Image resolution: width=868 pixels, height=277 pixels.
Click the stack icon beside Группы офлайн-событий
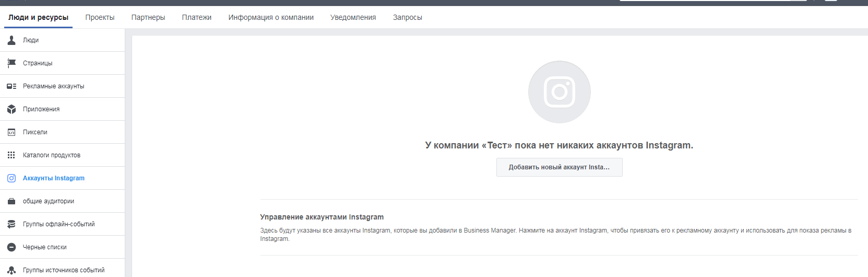tap(11, 224)
